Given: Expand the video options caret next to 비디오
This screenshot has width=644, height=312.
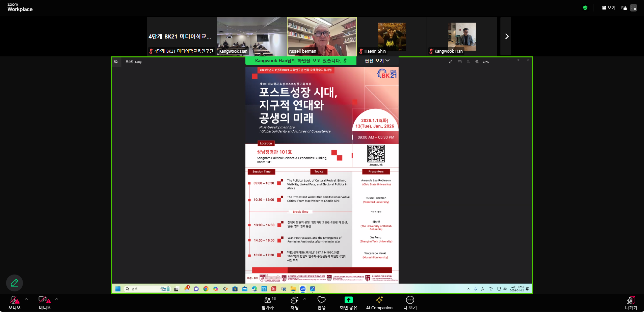Looking at the screenshot, I should click(57, 299).
